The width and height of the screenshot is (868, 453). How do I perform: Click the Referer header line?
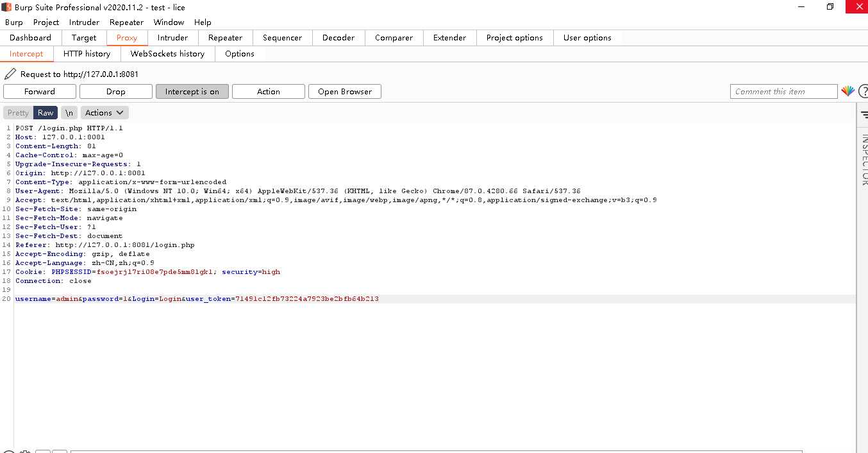(x=105, y=244)
